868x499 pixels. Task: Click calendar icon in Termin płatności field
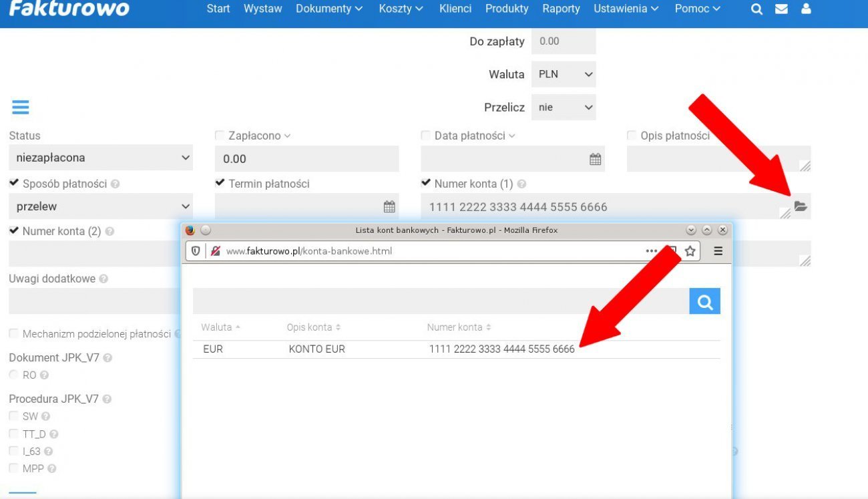[x=389, y=206]
